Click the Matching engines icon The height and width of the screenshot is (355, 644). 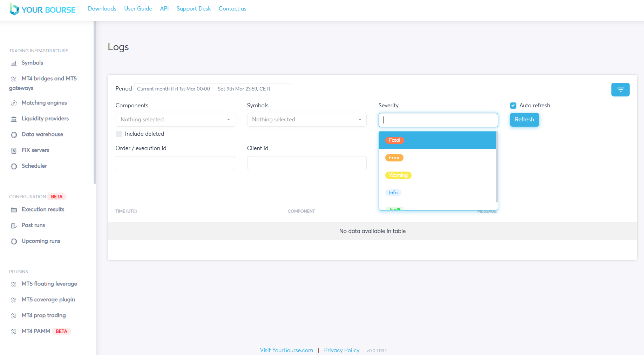(x=14, y=103)
